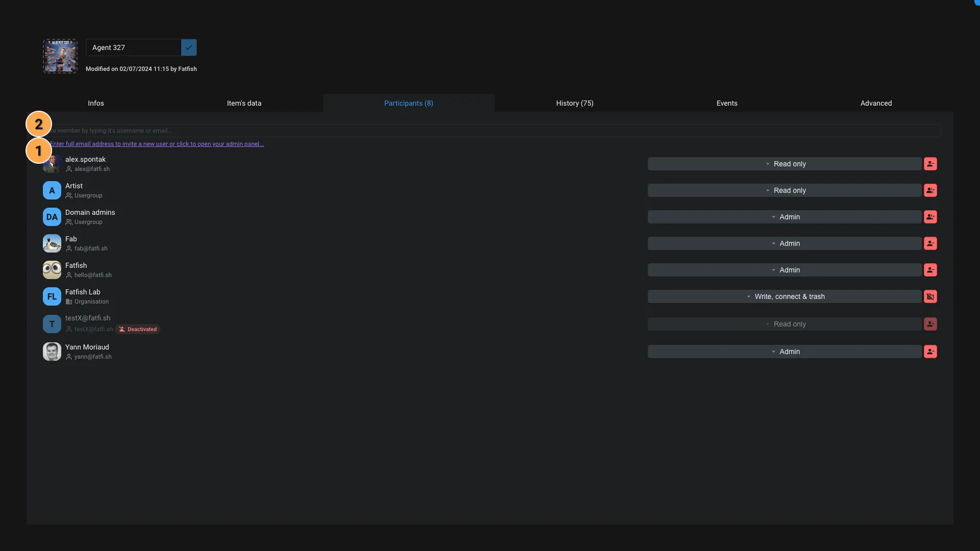Remove the Fatfish Lab organization access
The width and height of the screenshot is (980, 551).
(x=930, y=296)
